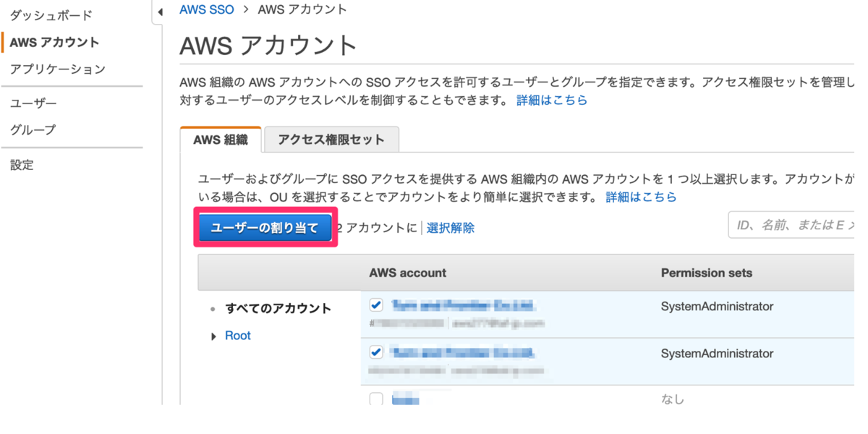Screen dimensions: 868x434
Task: Check the third account row checkbox
Action: pyautogui.click(x=376, y=399)
